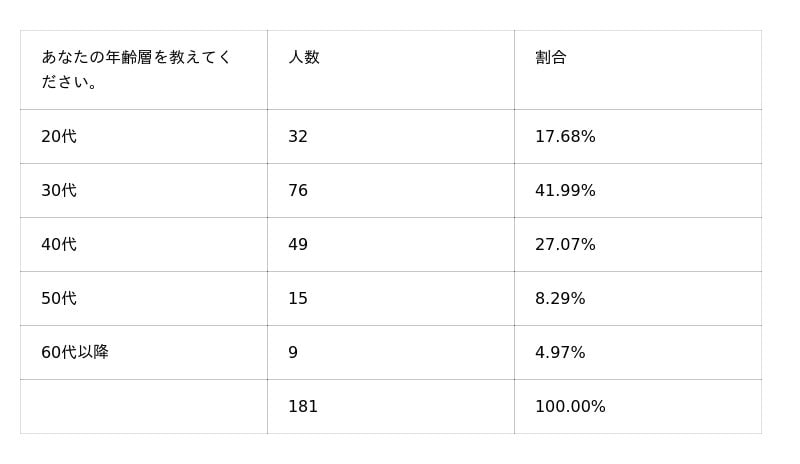Select the cell showing 32 people
Image resolution: width=800 pixels, height=464 pixels.
[298, 137]
